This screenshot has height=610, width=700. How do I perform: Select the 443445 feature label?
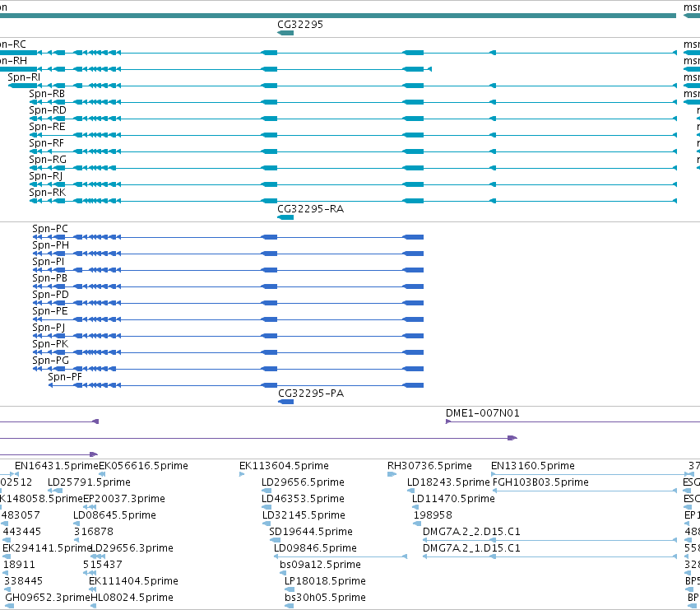click(22, 532)
